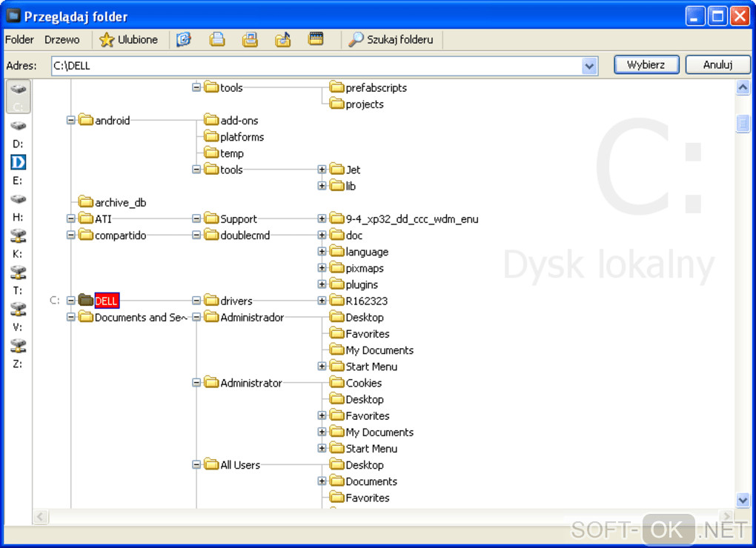Click the Szukaj folderu magnifier icon
Image resolution: width=756 pixels, height=548 pixels.
(x=356, y=39)
